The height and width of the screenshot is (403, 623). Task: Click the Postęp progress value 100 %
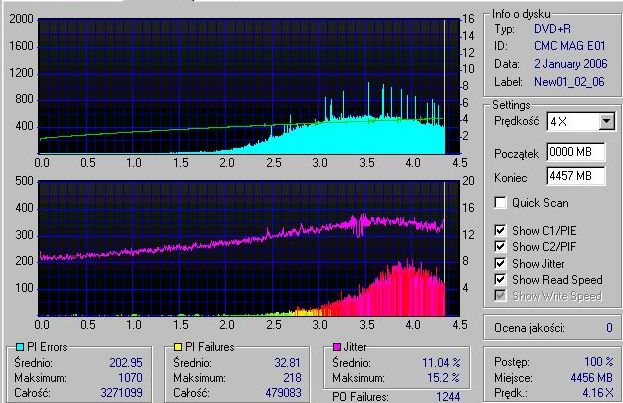click(598, 362)
